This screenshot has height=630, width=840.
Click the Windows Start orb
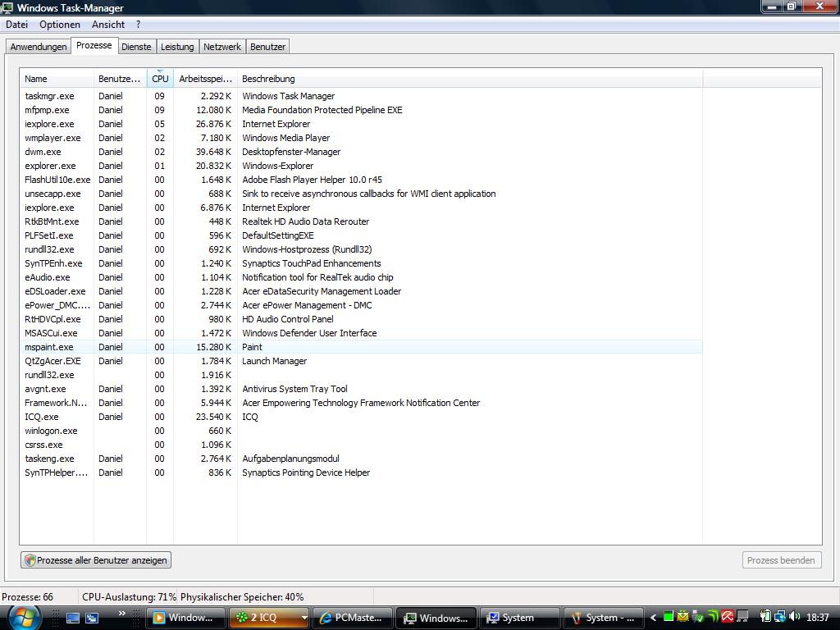[24, 618]
